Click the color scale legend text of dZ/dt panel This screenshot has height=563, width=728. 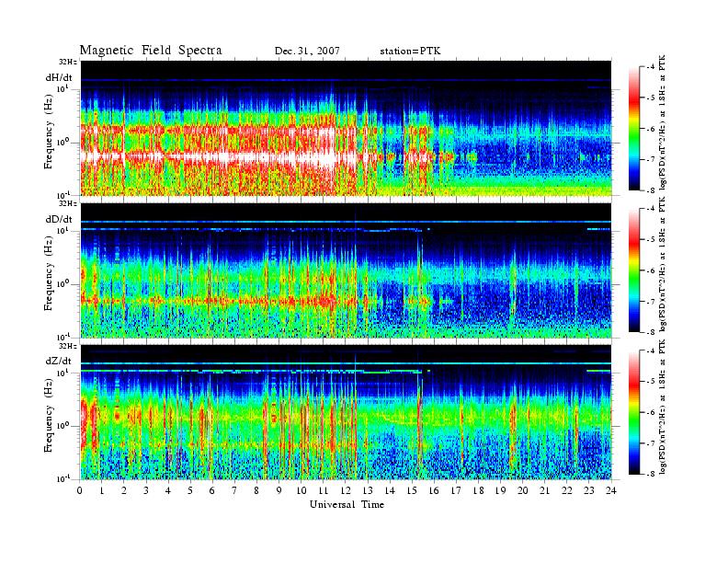click(663, 407)
